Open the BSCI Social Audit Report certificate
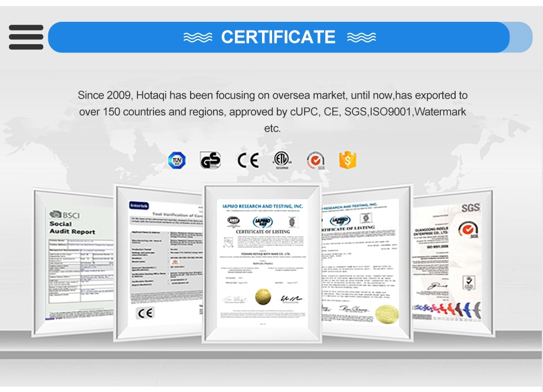The width and height of the screenshot is (543, 392). [73, 263]
